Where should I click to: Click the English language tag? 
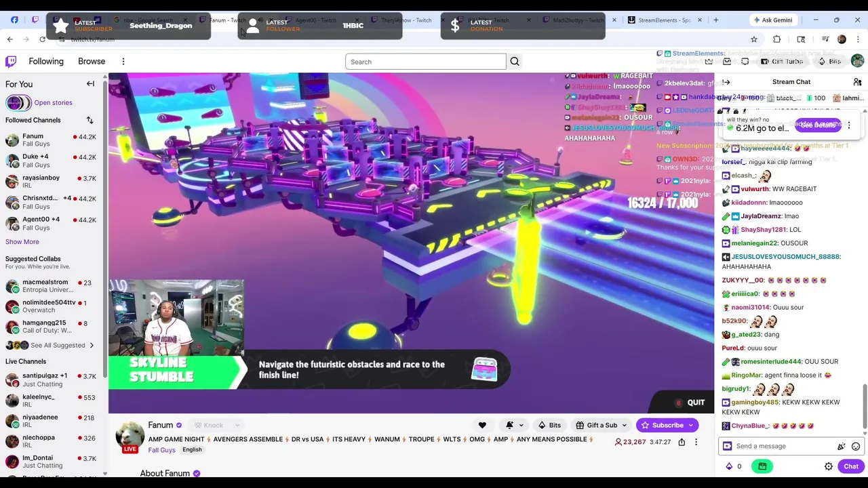(x=192, y=450)
